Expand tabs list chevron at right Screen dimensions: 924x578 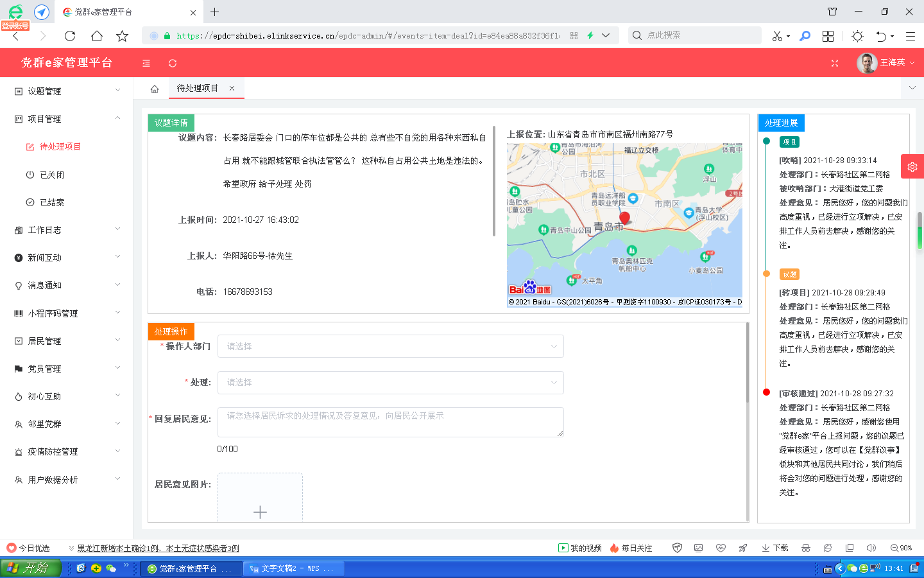pos(912,88)
